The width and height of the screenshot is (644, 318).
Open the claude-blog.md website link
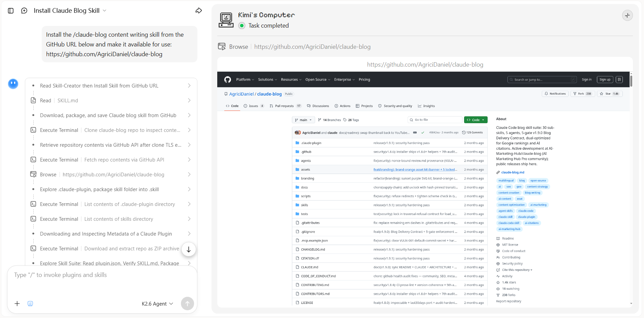(513, 173)
